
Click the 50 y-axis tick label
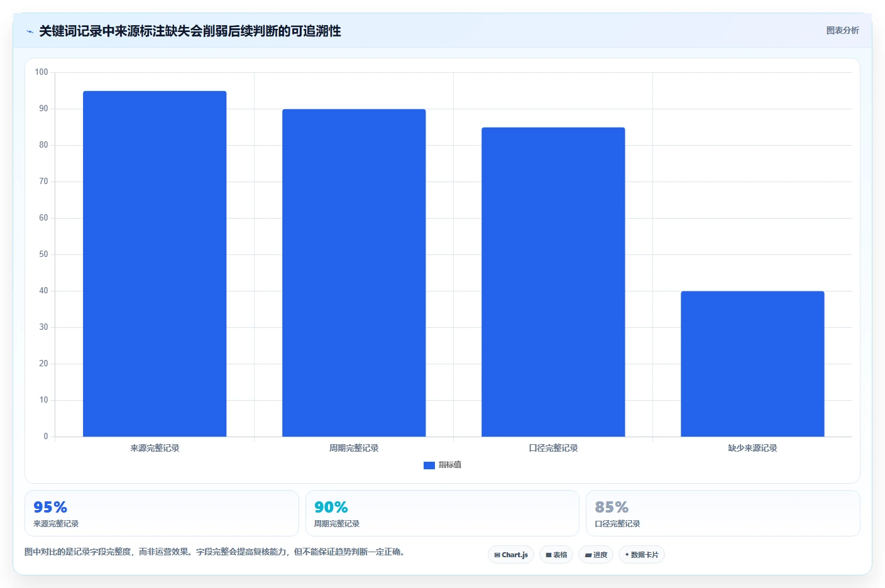point(43,254)
